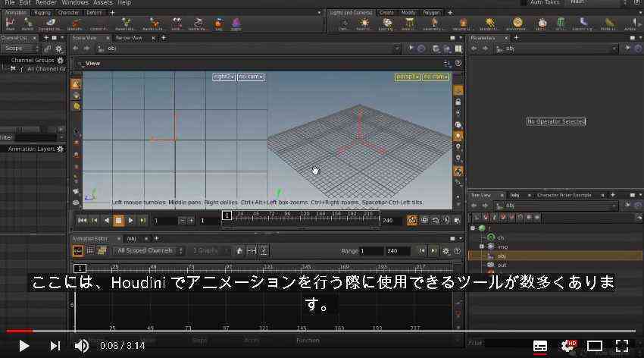This screenshot has width=644, height=358.
Task: Toggle real-time playback button
Action: (411, 221)
